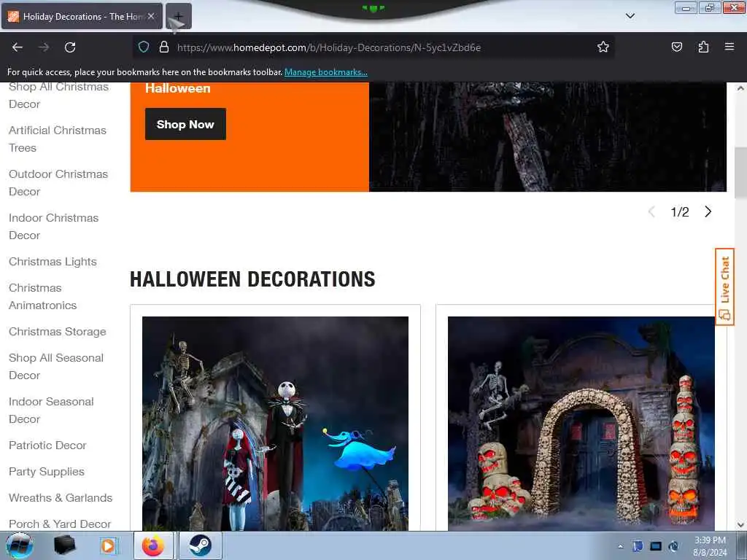Close the Holiday Decorations tab

coord(151,16)
